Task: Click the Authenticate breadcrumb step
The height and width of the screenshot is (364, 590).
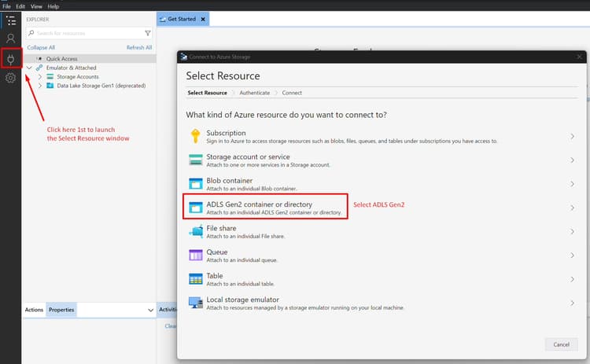Action: point(255,93)
